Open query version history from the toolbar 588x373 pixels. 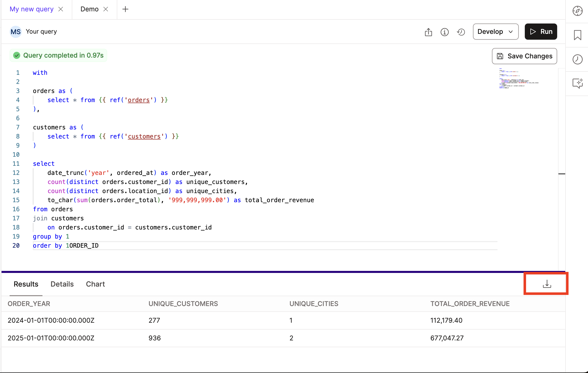pos(461,32)
